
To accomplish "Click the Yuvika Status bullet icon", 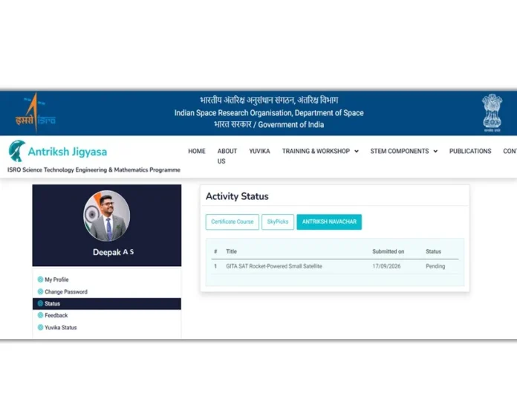I will 40,327.
